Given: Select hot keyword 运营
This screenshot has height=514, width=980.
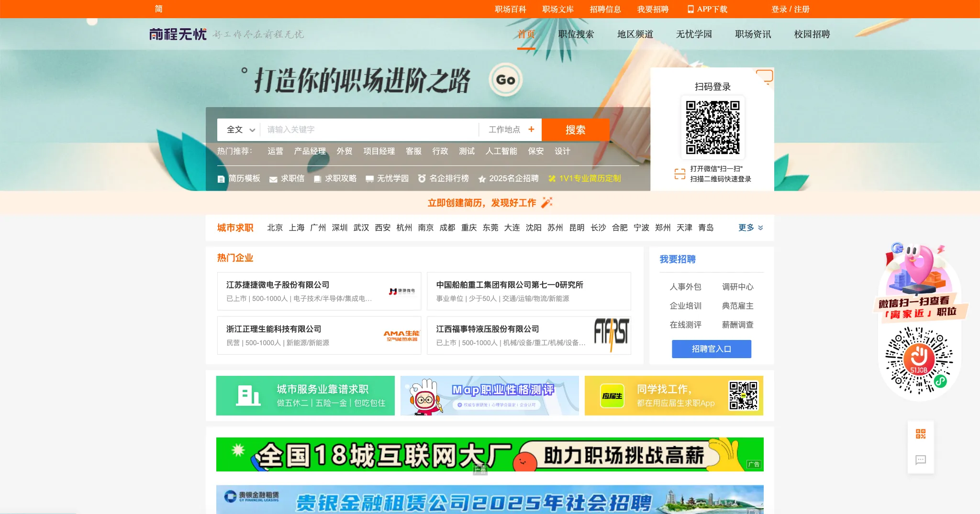Looking at the screenshot, I should click(x=275, y=151).
